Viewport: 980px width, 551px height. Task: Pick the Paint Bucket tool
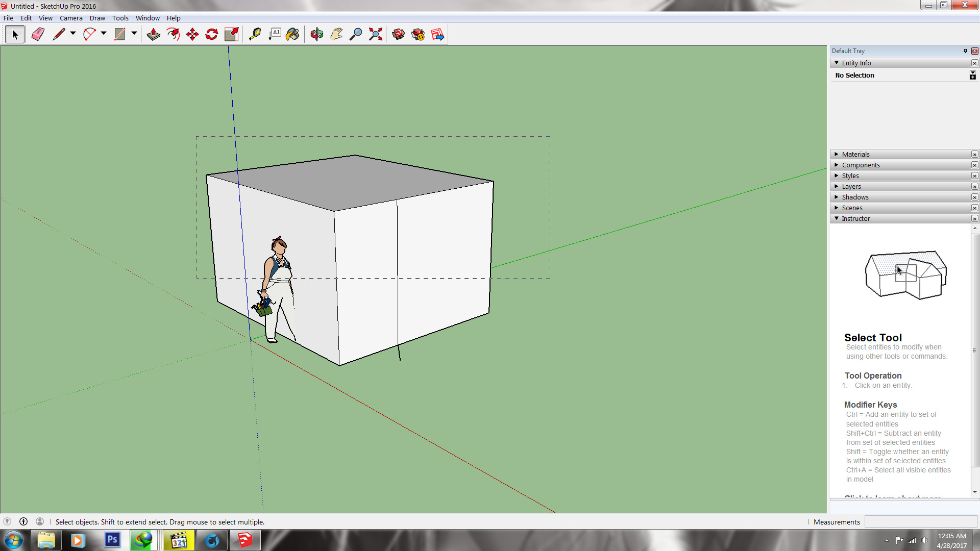[292, 34]
